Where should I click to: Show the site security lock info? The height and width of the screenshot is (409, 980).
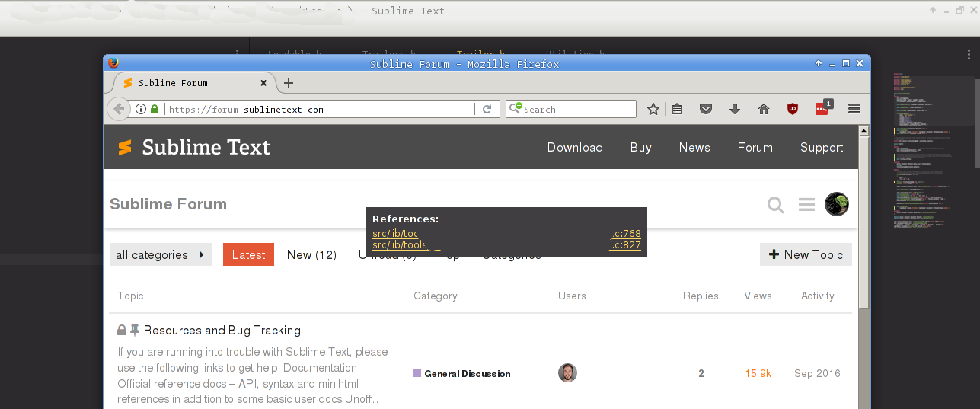point(155,109)
